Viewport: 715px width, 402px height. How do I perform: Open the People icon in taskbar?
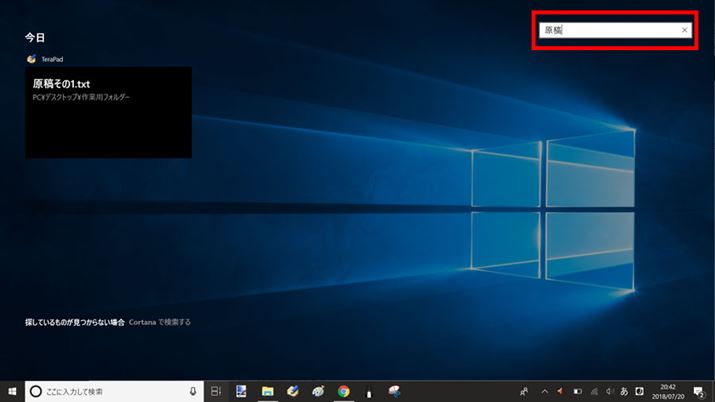tap(524, 391)
